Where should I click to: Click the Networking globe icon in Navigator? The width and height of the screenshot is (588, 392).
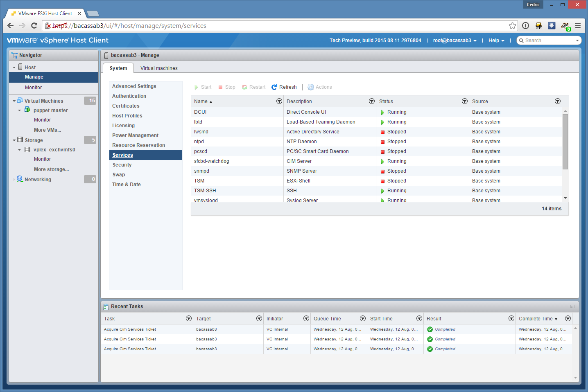point(20,179)
